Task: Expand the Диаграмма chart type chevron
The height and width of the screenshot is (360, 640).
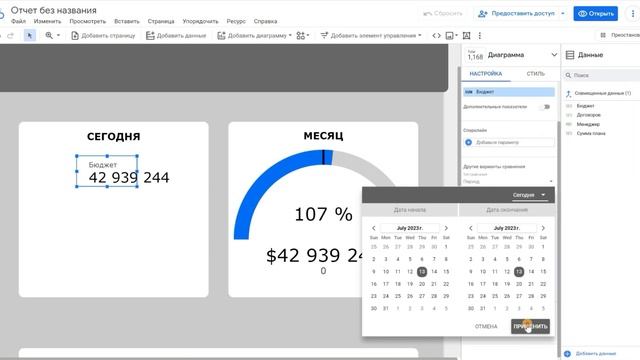Action: pos(554,55)
